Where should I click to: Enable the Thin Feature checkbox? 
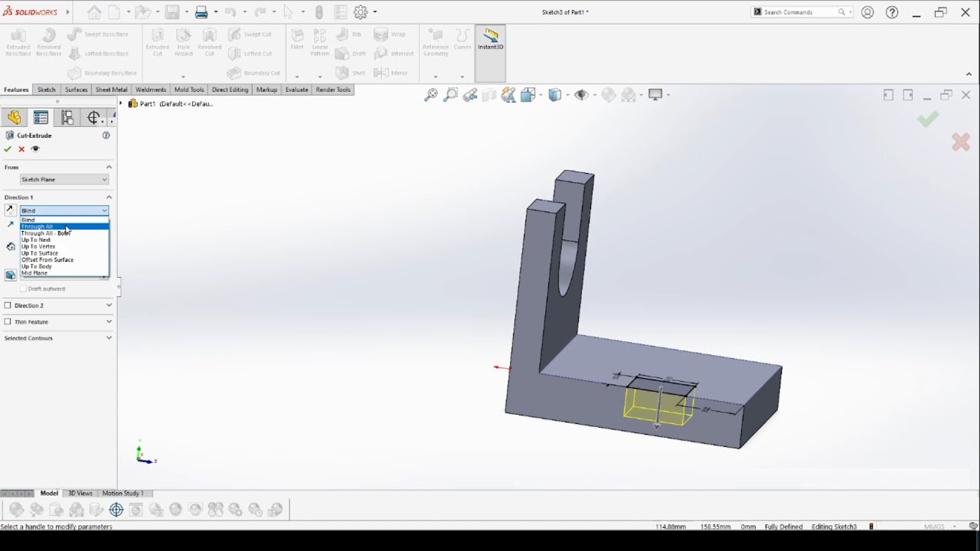click(x=8, y=322)
